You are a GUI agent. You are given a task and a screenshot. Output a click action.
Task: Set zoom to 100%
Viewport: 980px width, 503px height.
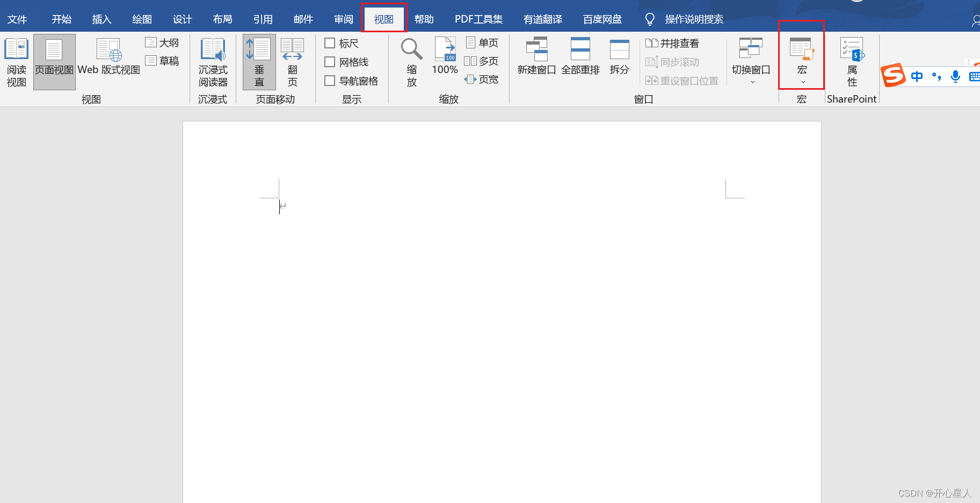pyautogui.click(x=445, y=56)
